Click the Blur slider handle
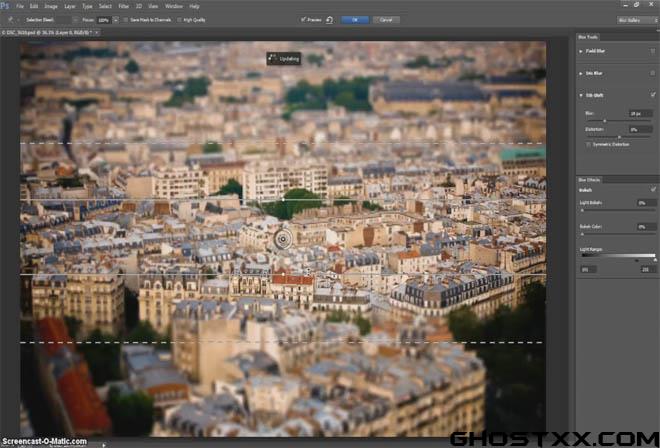The width and height of the screenshot is (660, 448). point(604,121)
